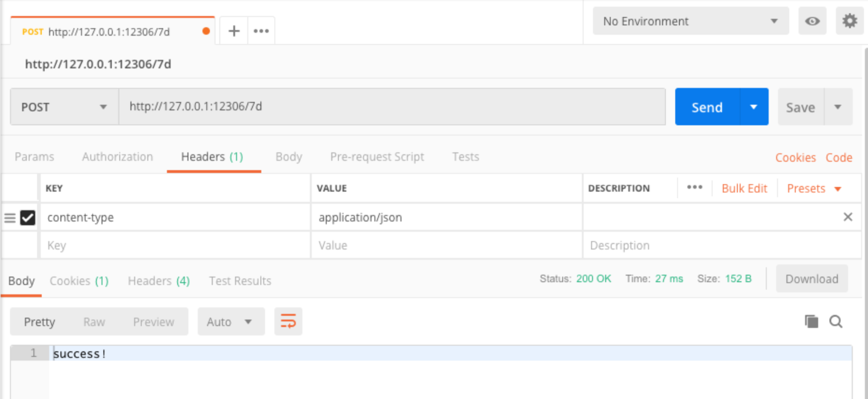Click the 200 OK status text
The image size is (868, 399).
point(593,278)
